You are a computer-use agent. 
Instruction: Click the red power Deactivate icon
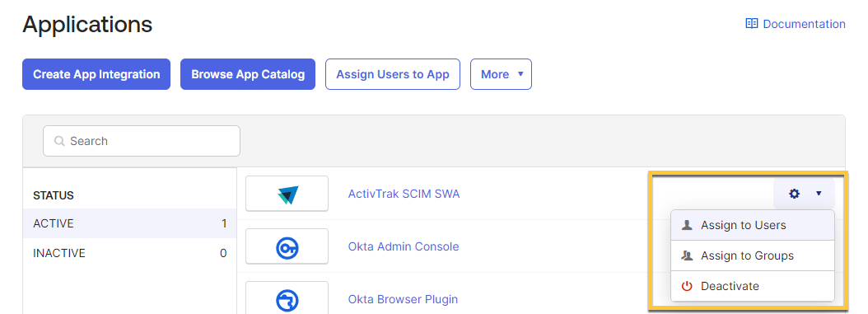tap(687, 286)
